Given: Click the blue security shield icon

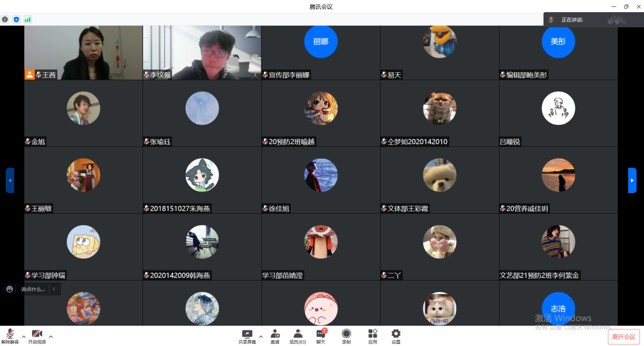Looking at the screenshot, I should tap(16, 19).
